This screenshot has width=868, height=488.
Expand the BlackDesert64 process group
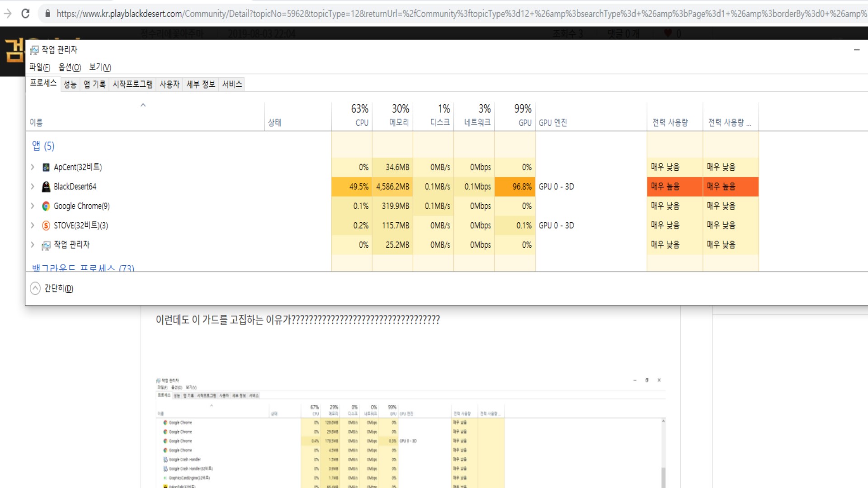tap(33, 187)
